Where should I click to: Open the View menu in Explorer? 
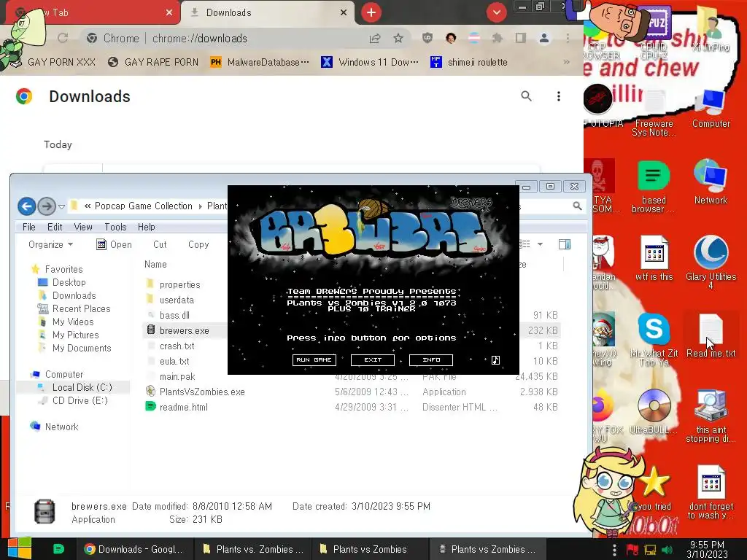tap(83, 227)
